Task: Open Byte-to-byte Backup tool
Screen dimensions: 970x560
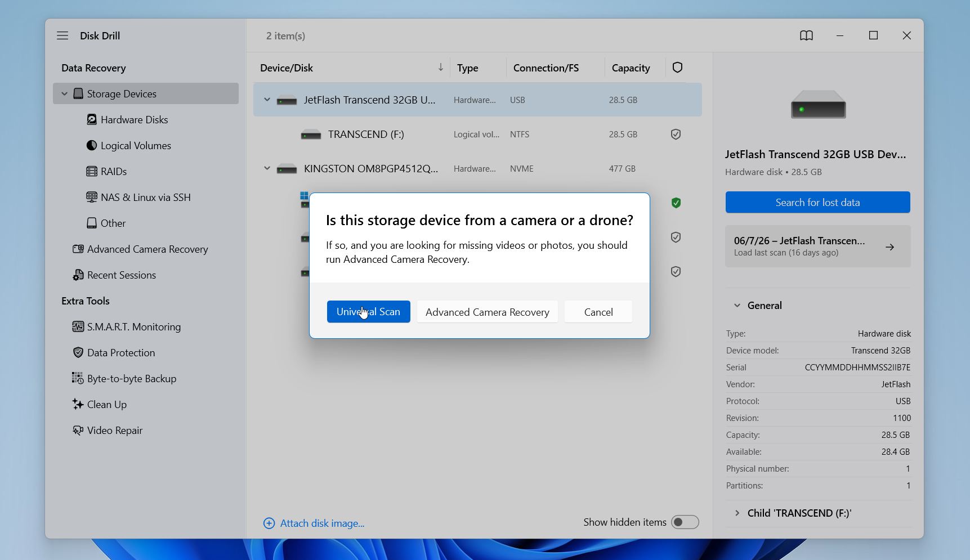Action: (x=132, y=378)
